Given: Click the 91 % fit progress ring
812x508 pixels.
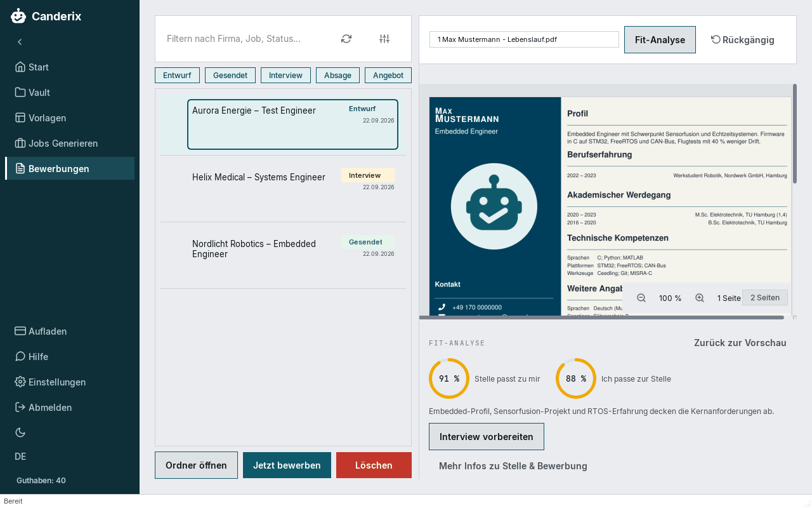Looking at the screenshot, I should 449,378.
